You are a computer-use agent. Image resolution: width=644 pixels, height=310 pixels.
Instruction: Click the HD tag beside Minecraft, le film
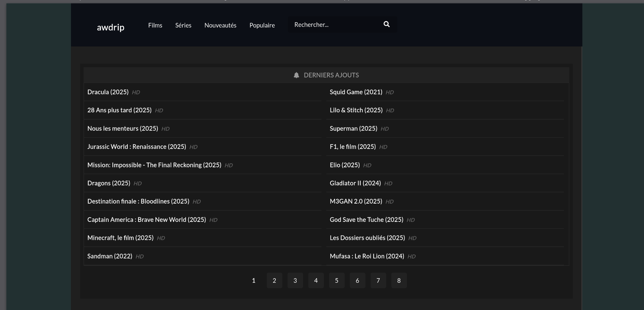coord(161,238)
